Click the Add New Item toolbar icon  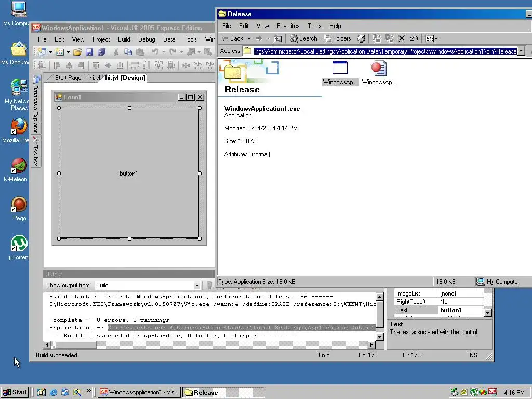click(60, 52)
